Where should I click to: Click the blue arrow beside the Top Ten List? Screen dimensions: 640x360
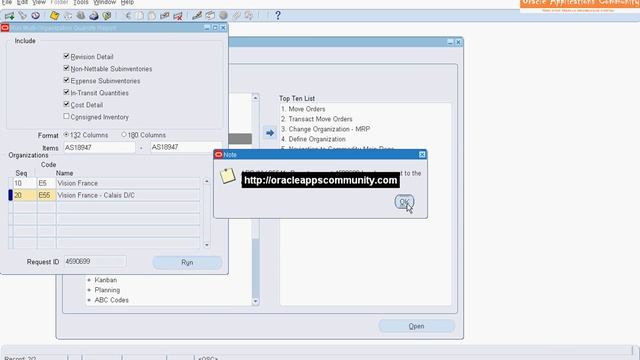point(269,133)
